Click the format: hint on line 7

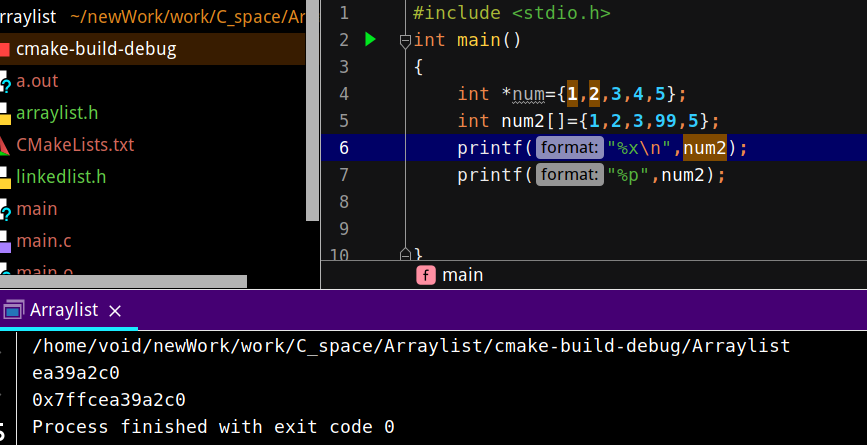570,175
